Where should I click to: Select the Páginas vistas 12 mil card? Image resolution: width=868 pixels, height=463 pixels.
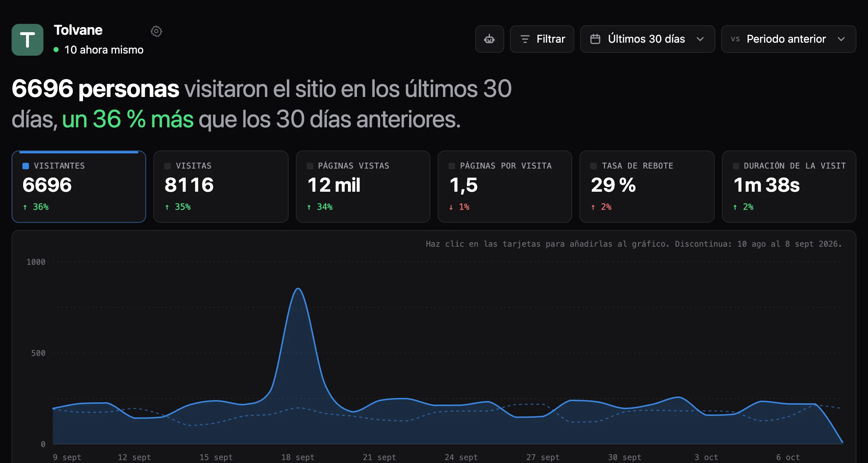pyautogui.click(x=363, y=187)
